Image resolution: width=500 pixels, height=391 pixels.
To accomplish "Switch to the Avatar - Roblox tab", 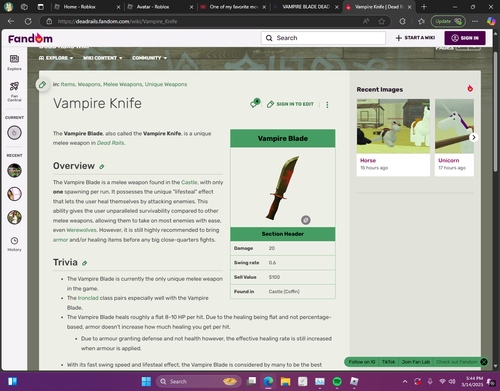I will [160, 7].
